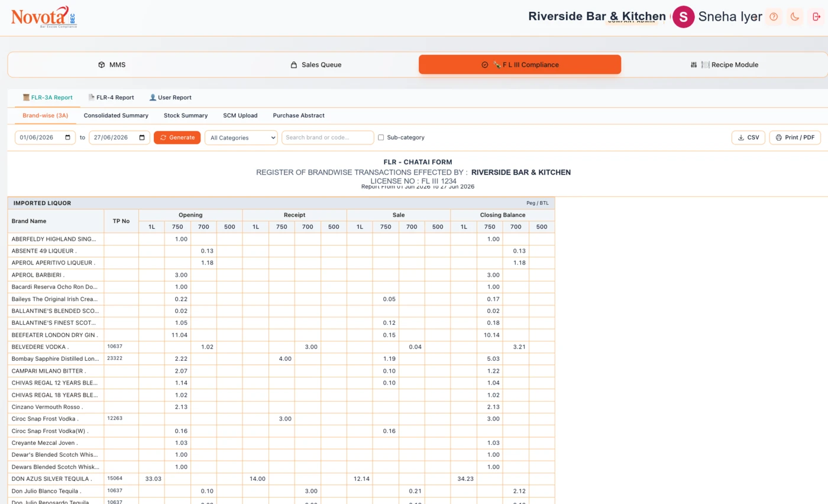
Task: Select the Baileys The Original Irish Cream row
Action: pyautogui.click(x=281, y=299)
